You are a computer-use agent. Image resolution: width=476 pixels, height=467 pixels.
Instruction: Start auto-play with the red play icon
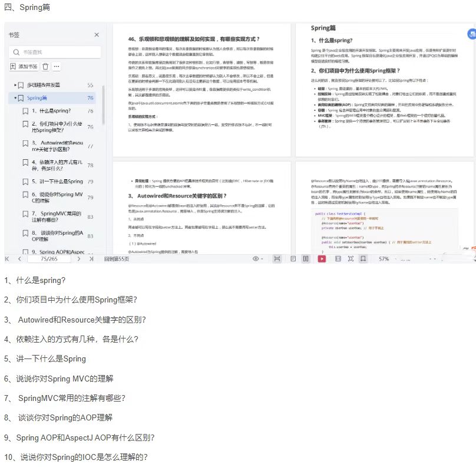[x=322, y=258]
